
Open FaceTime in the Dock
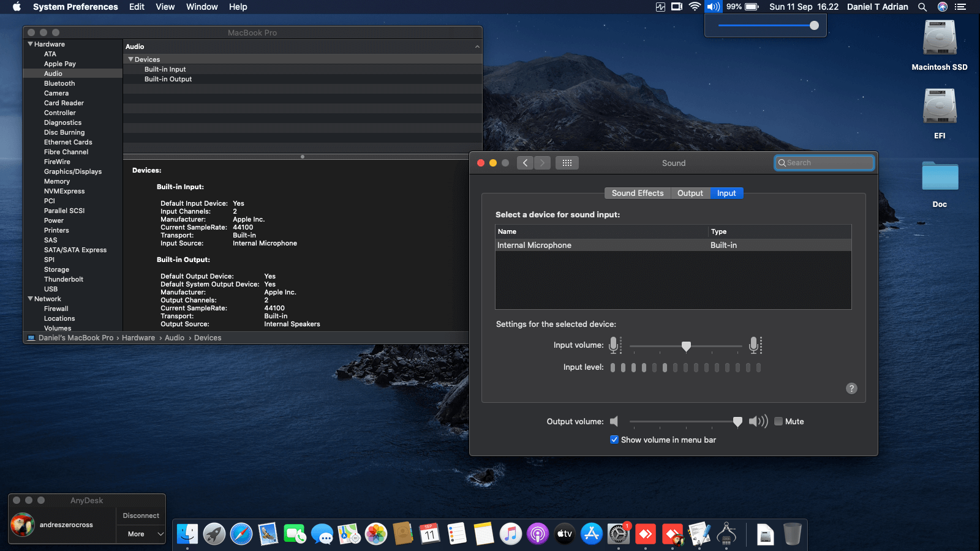click(x=295, y=534)
